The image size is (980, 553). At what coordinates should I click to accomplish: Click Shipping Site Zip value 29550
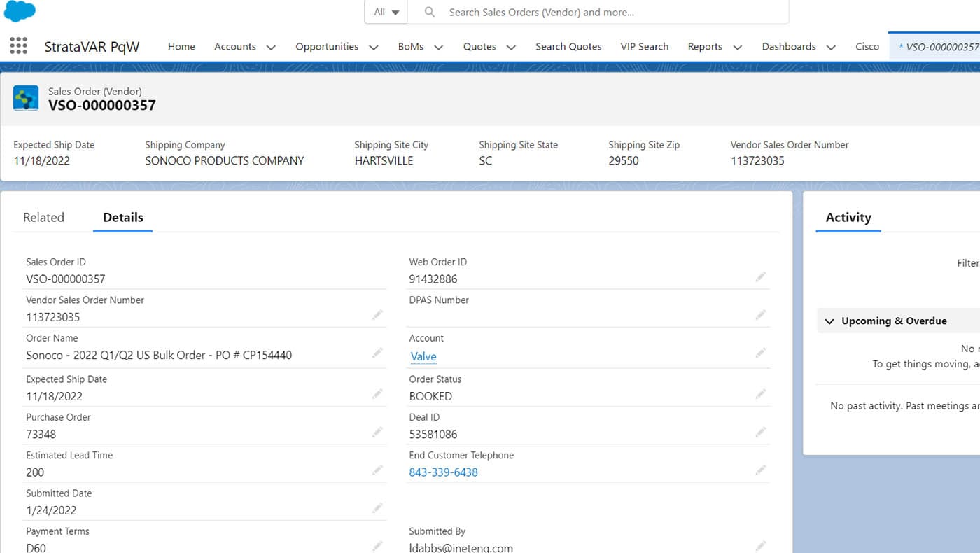click(623, 160)
